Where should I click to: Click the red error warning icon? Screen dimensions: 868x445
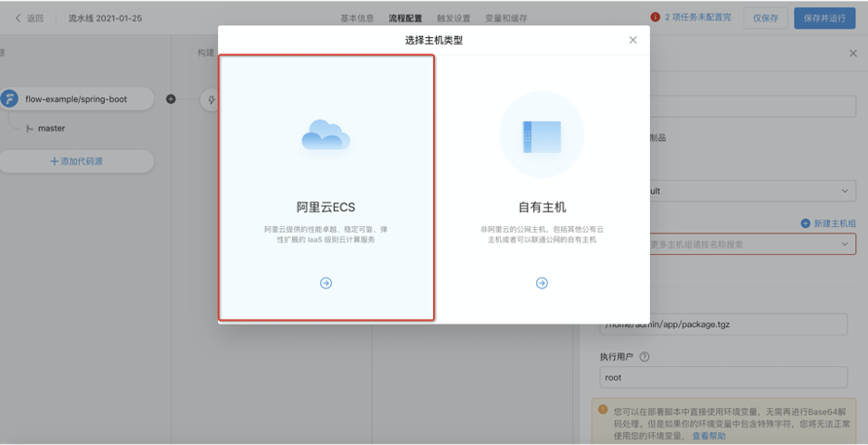click(x=656, y=18)
